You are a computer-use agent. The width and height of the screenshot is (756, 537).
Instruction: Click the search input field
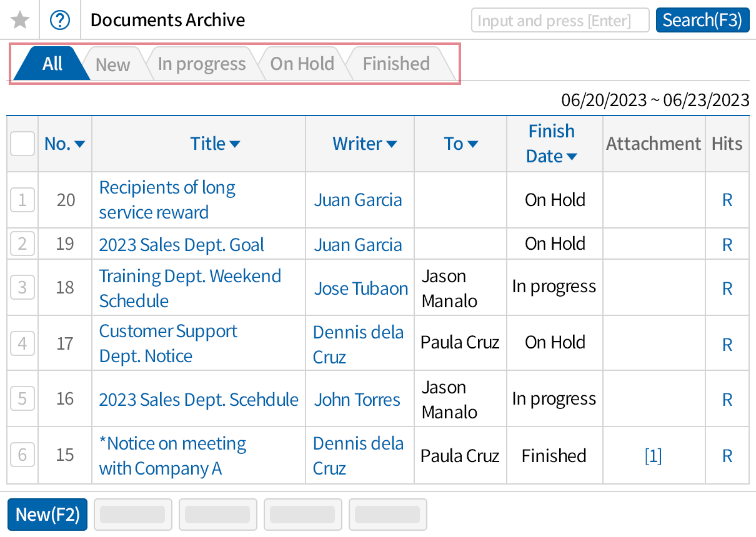pyautogui.click(x=560, y=20)
